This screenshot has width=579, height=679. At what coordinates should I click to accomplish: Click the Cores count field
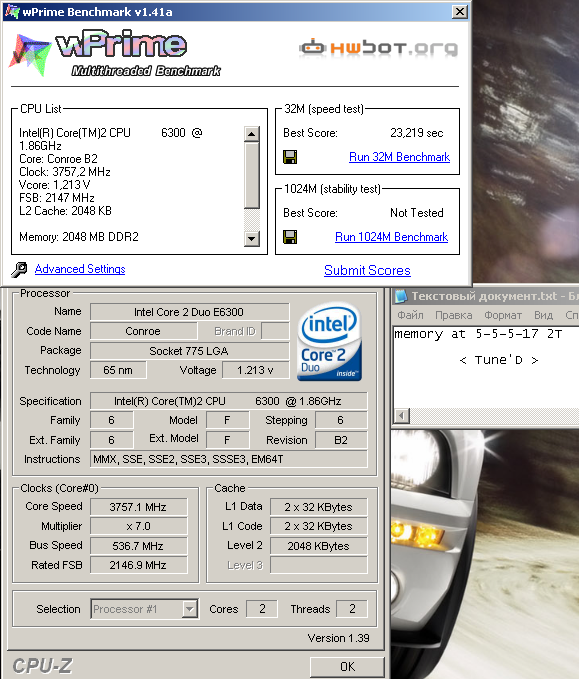pos(262,609)
